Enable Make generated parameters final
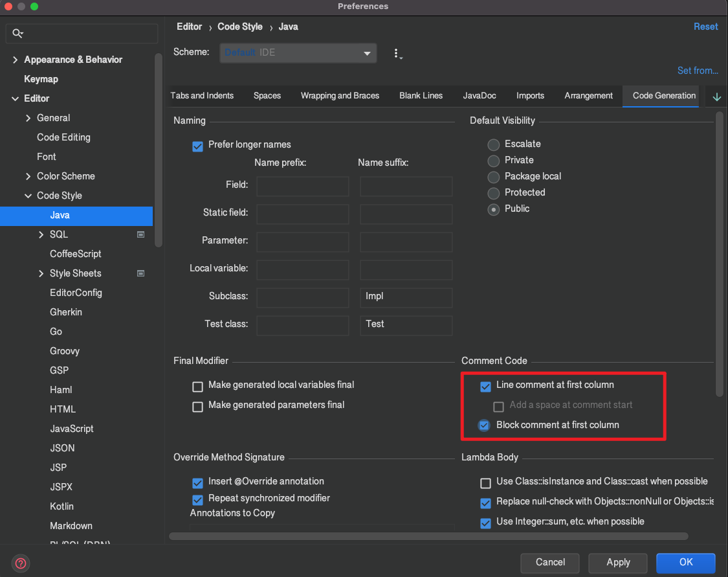 198,407
